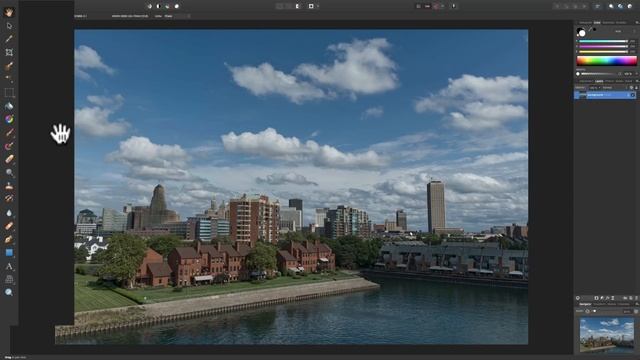Switch to the Layers tab
The image size is (640, 360).
599,81
